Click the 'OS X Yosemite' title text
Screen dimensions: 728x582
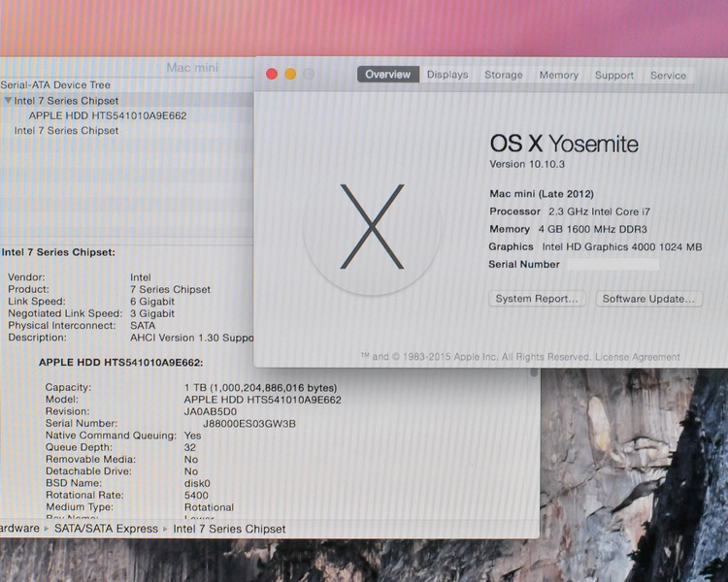(564, 144)
